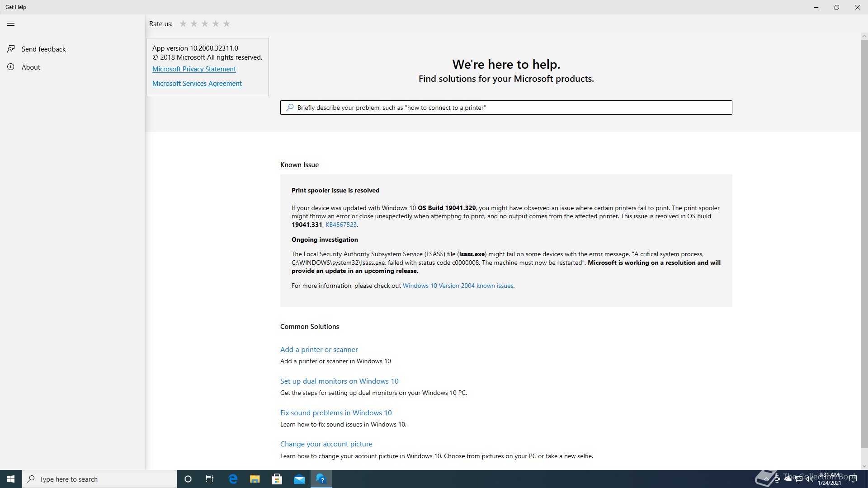Click the Get Help taskbar icon

(321, 479)
